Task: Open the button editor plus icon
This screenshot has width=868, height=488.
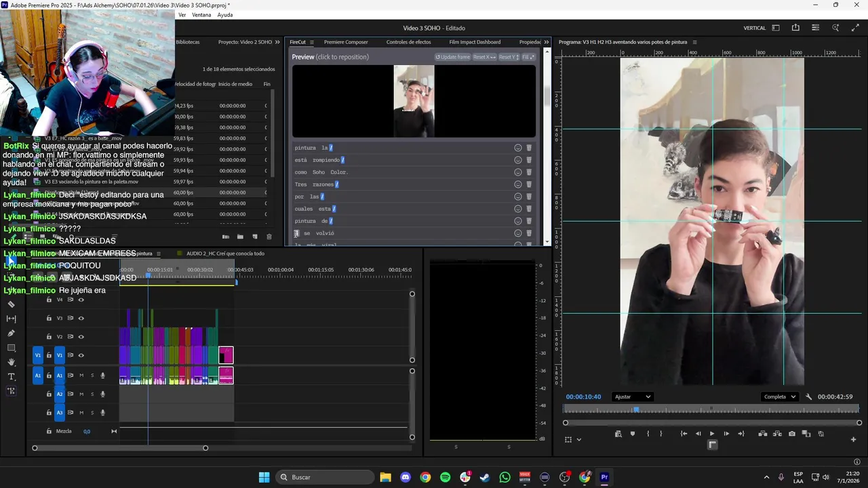Action: [853, 439]
